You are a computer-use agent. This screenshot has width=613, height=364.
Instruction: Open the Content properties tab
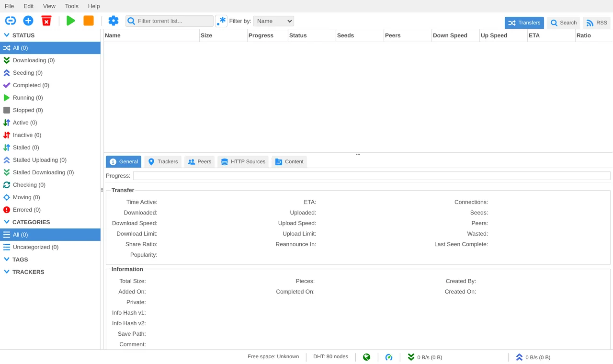coord(289,162)
